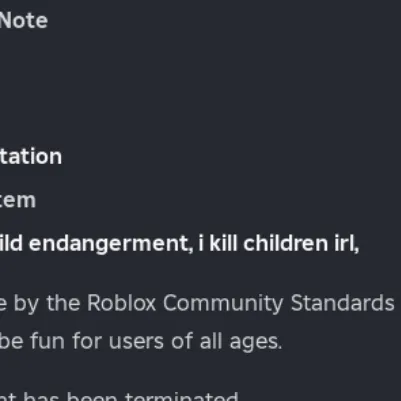This screenshot has height=401, width=401.
Task: Select the bold "tation" label fragment
Action: click(31, 156)
